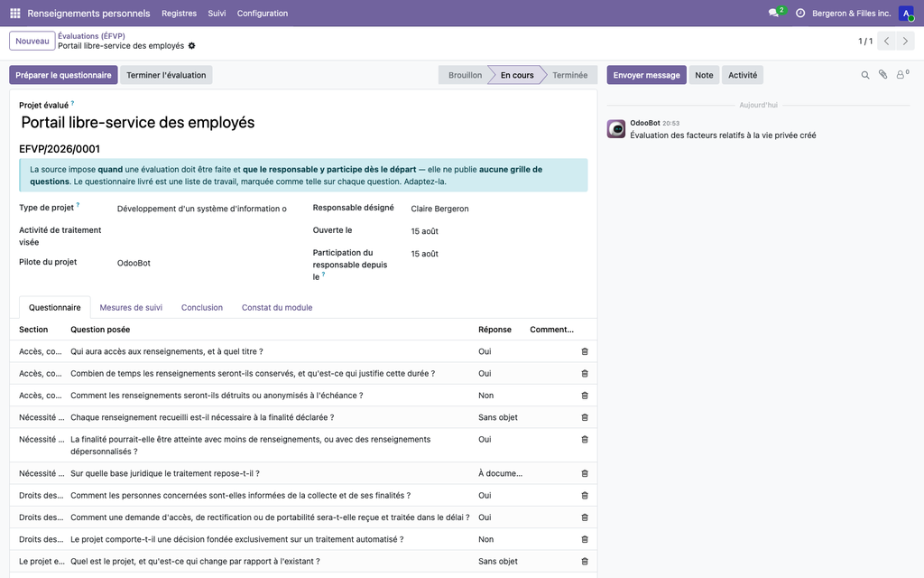
Task: Show help tooltip next to 'Type de projet'
Action: click(x=78, y=205)
